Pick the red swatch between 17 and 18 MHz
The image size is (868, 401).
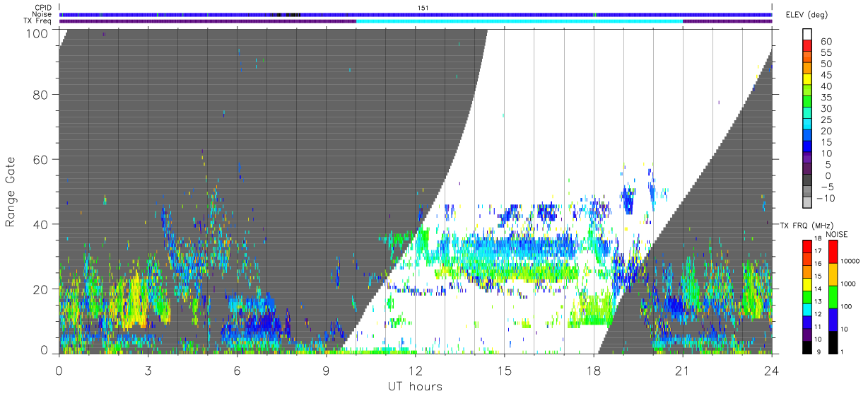[x=807, y=245]
